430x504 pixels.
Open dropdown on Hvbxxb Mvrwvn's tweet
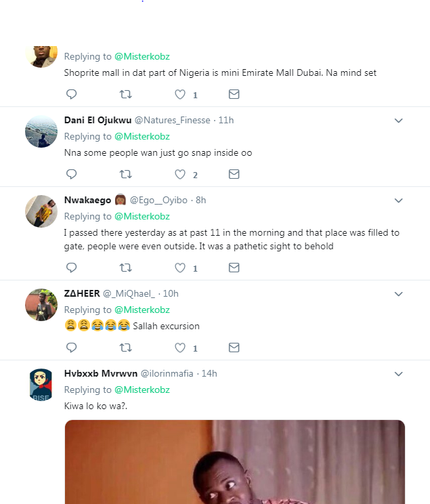coord(399,374)
